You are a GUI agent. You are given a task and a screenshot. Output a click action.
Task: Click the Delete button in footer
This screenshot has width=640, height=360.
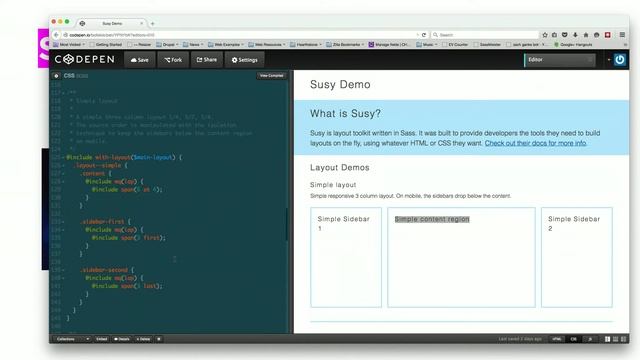[x=144, y=339]
